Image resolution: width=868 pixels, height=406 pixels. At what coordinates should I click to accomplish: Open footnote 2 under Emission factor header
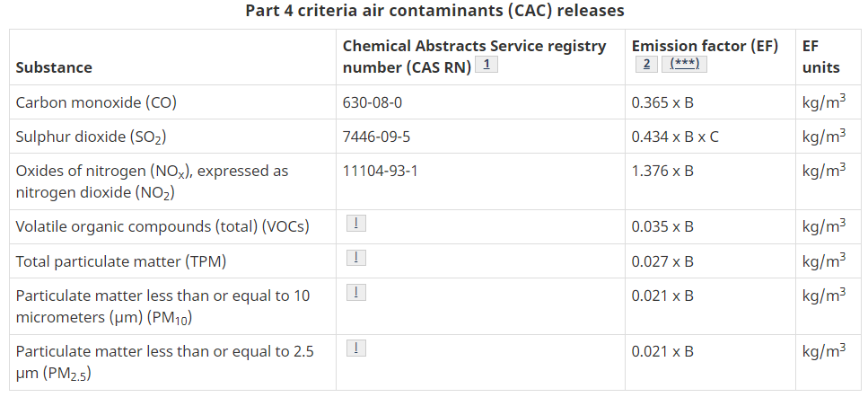pyautogui.click(x=646, y=65)
